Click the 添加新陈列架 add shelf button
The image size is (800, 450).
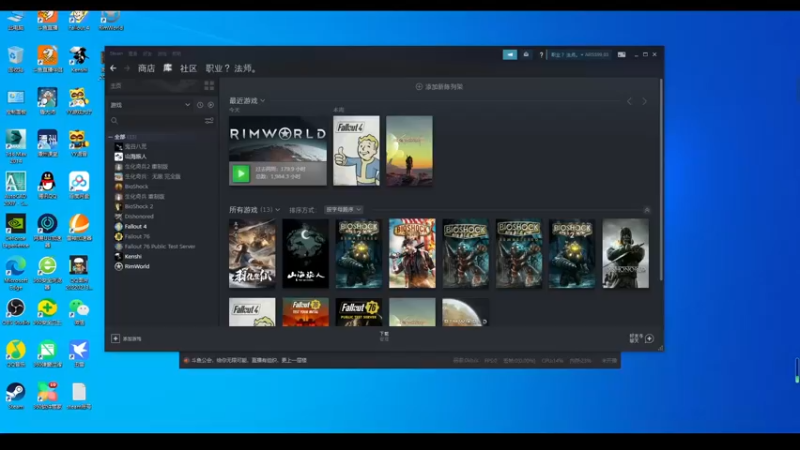pyautogui.click(x=439, y=87)
